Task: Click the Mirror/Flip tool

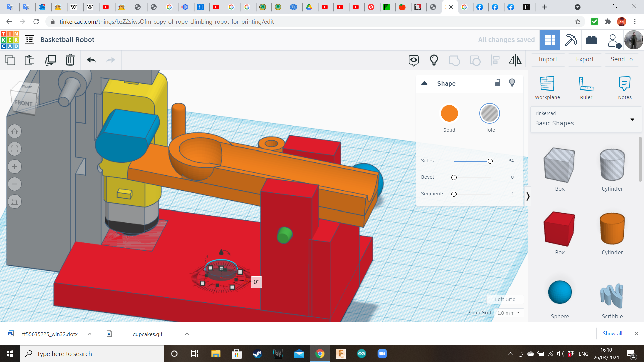Action: click(515, 60)
